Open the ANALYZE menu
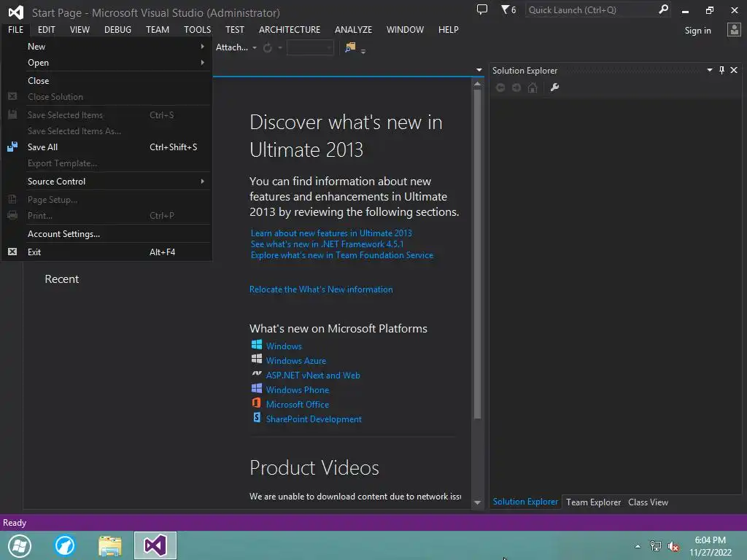Viewport: 747px width, 560px height. [x=353, y=29]
